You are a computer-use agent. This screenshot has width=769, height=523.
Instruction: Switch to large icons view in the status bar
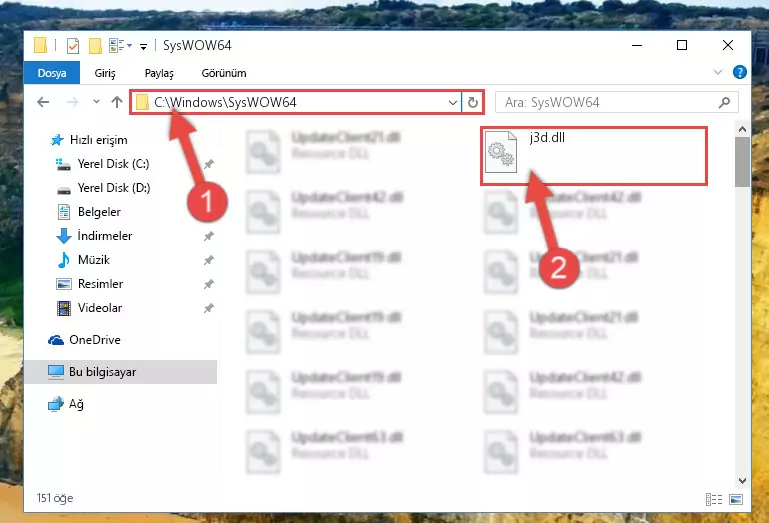tap(736, 499)
